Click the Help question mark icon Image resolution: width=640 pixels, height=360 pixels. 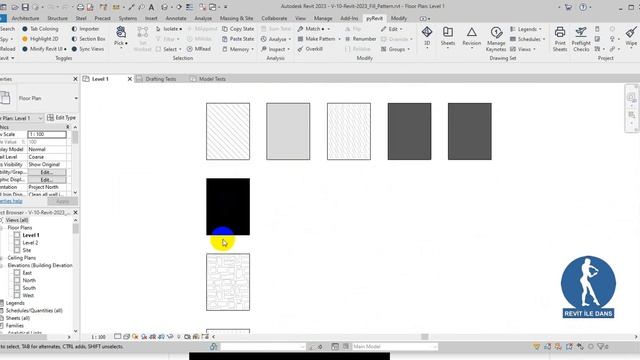[x=583, y=7]
